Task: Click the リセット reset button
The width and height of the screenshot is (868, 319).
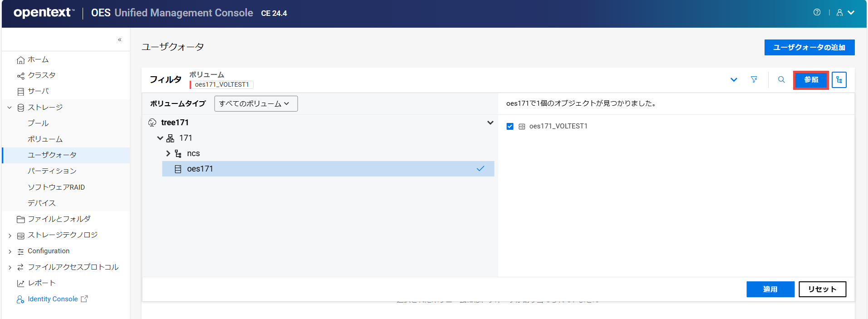Action: coord(822,290)
